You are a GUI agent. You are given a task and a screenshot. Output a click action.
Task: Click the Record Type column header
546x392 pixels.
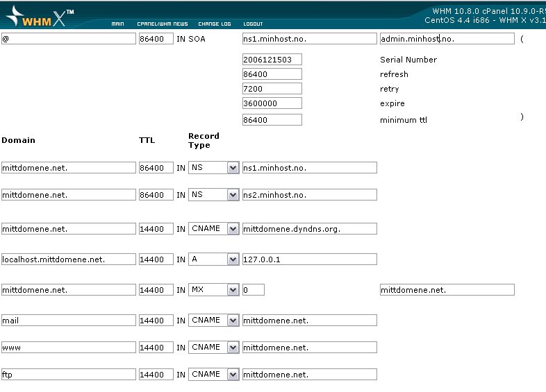point(204,141)
